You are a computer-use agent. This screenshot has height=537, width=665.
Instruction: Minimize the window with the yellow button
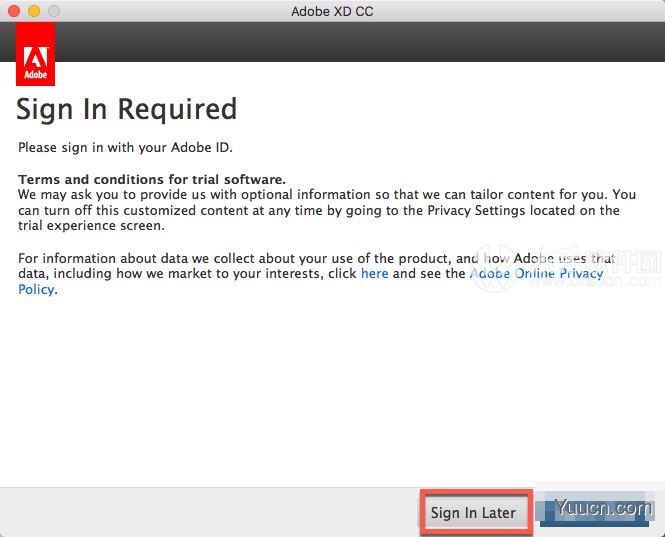34,11
